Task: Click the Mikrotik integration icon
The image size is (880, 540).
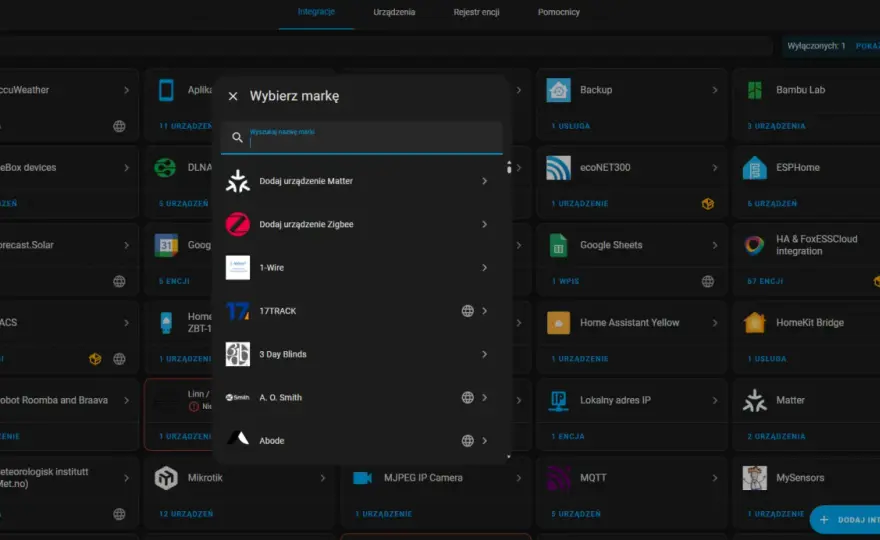Action: point(166,478)
